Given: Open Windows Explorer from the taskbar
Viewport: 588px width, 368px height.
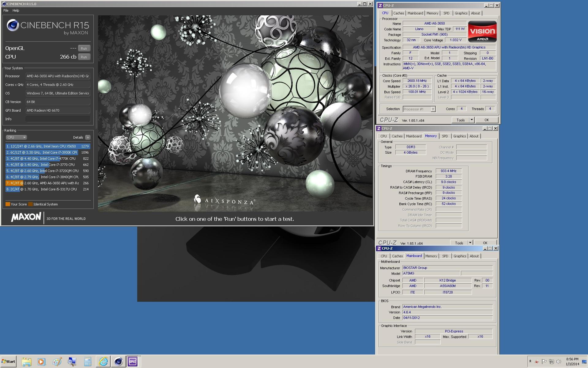Looking at the screenshot, I should click(27, 362).
